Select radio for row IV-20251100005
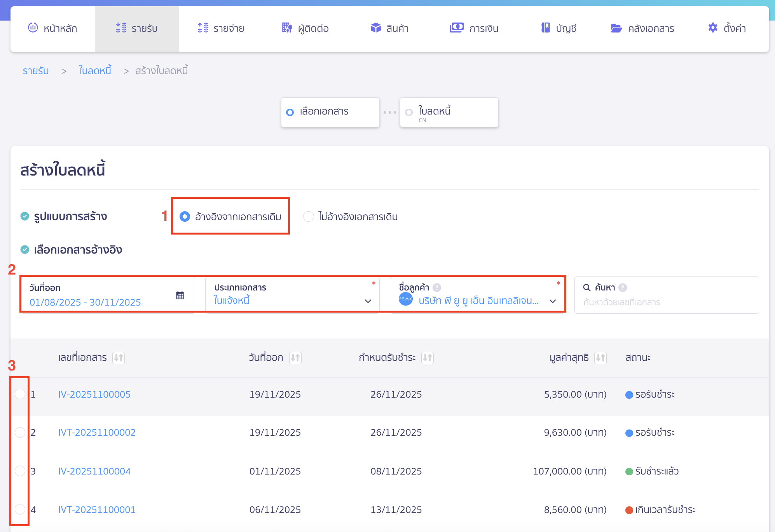 click(x=20, y=394)
